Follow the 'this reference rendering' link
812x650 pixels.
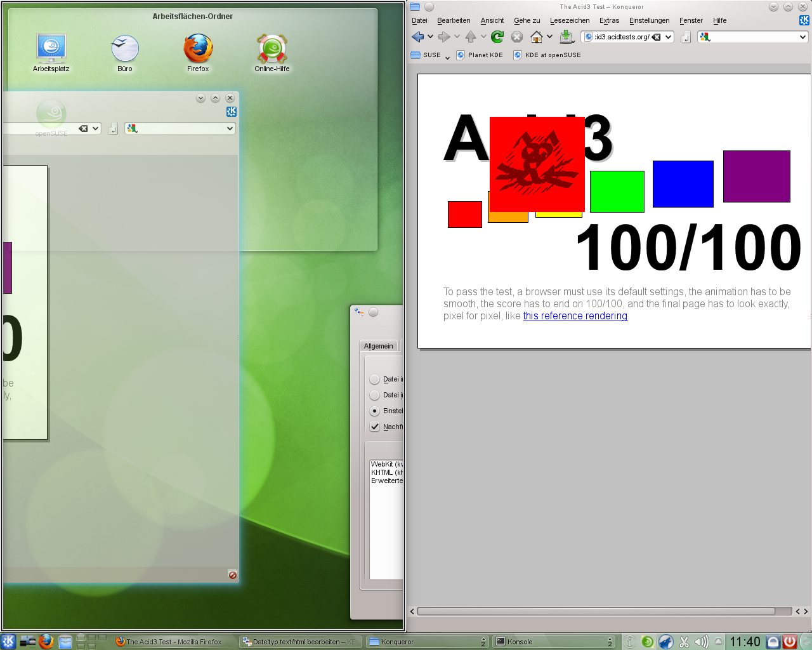click(x=575, y=316)
